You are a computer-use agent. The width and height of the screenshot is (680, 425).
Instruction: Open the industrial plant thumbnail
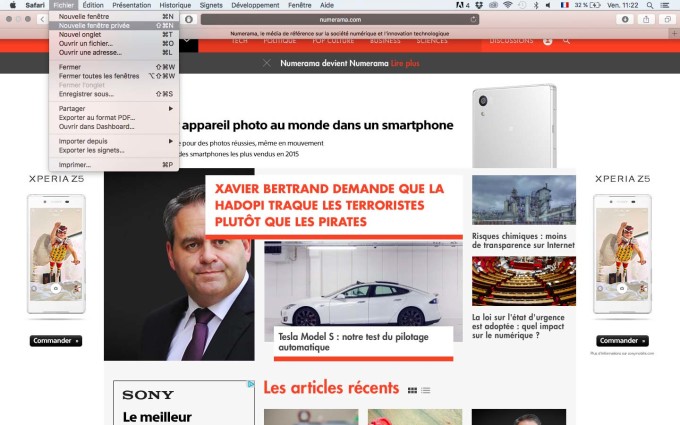click(x=524, y=200)
